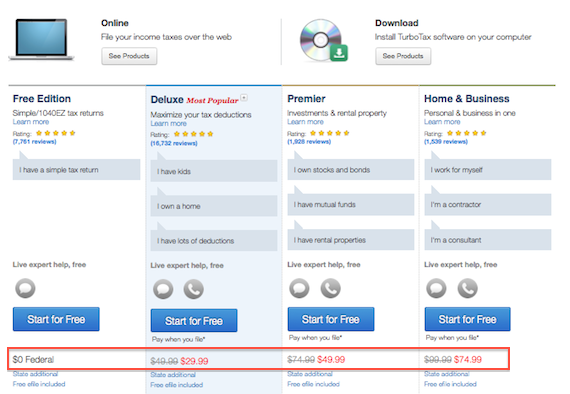Click the Premier phone help icon
The image size is (570, 394).
[330, 288]
